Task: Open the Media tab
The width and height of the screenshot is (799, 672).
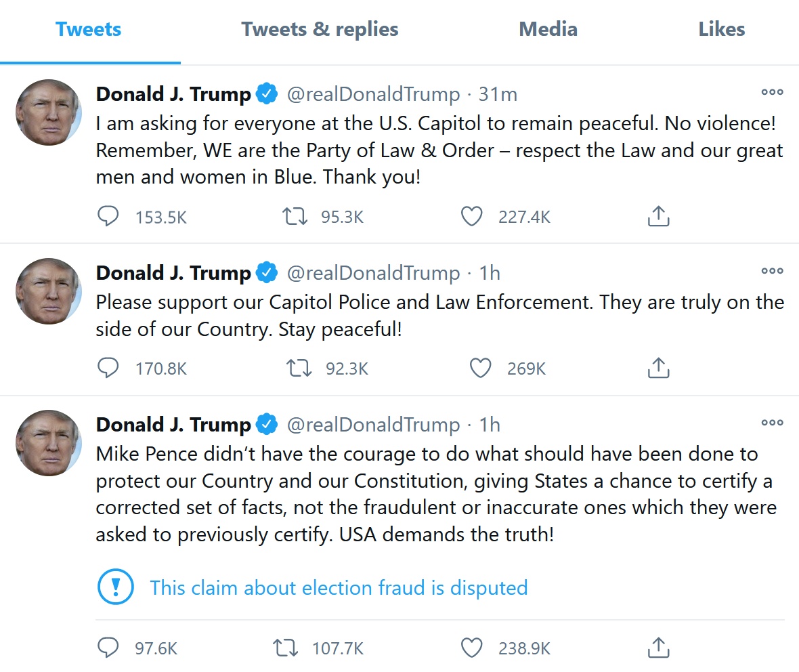Action: coord(548,30)
